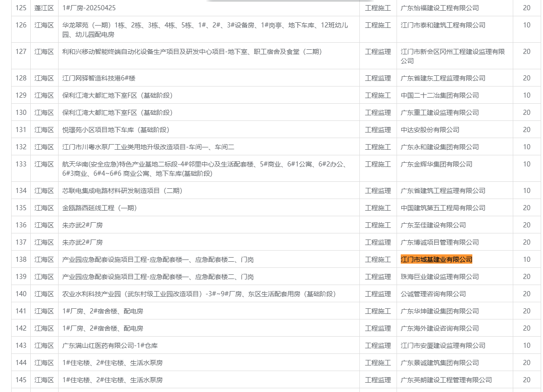The width and height of the screenshot is (543, 392).
Task: Select company 广东华坤建设集团有限公司
Action: [440, 311]
